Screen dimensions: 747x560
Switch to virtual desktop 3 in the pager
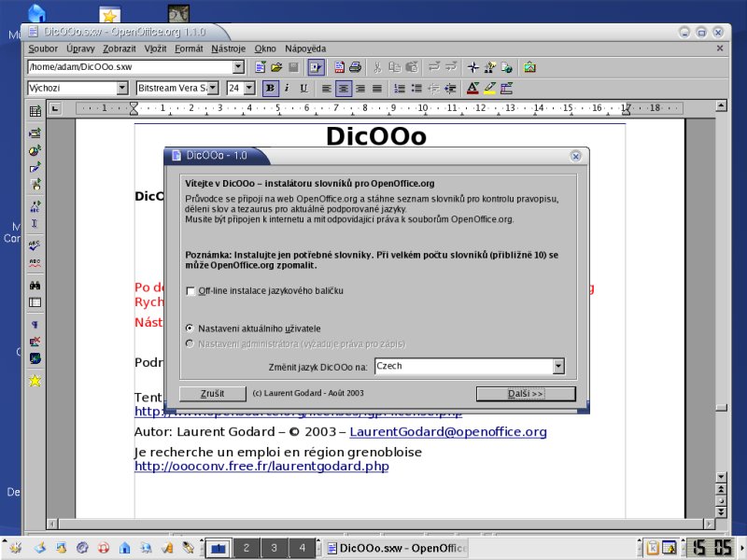(274, 548)
